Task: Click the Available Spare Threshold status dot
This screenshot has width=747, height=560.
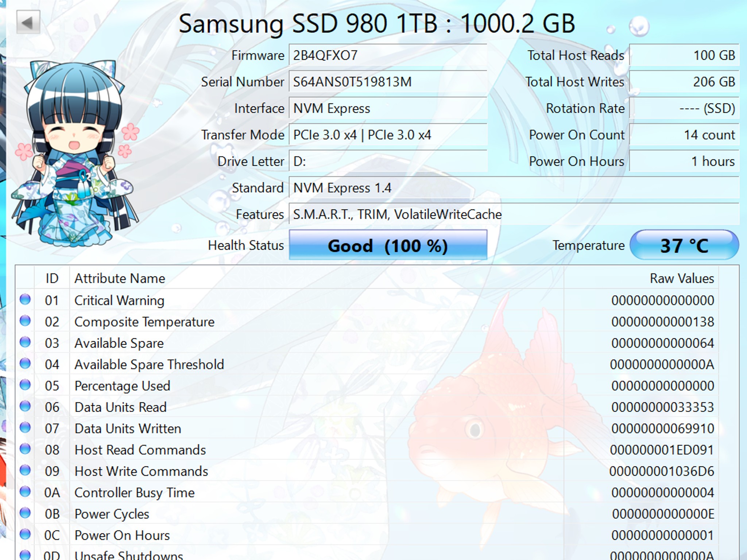Action: coord(25,363)
